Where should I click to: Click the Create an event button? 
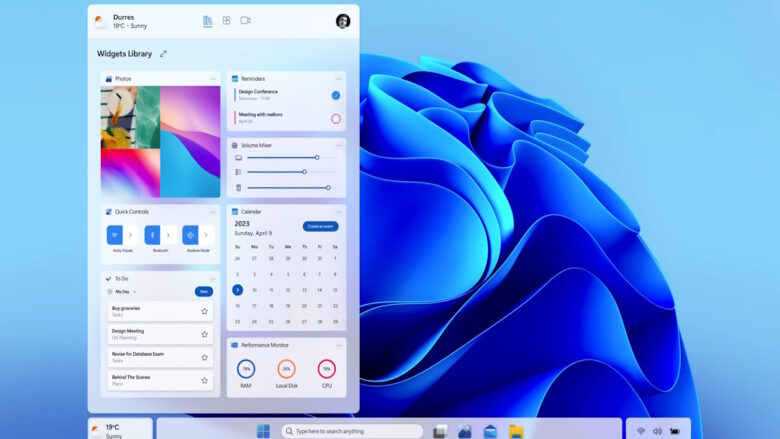(x=320, y=226)
